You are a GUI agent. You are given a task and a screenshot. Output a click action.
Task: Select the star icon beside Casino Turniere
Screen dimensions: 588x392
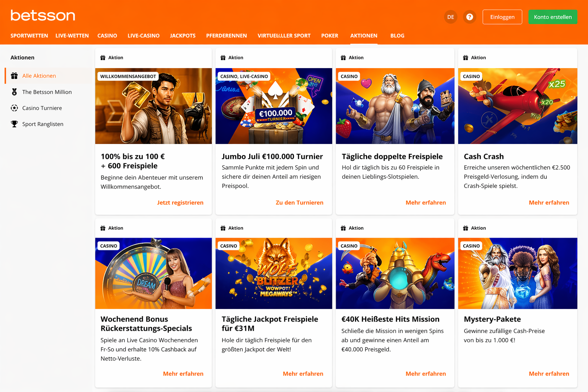(15, 108)
